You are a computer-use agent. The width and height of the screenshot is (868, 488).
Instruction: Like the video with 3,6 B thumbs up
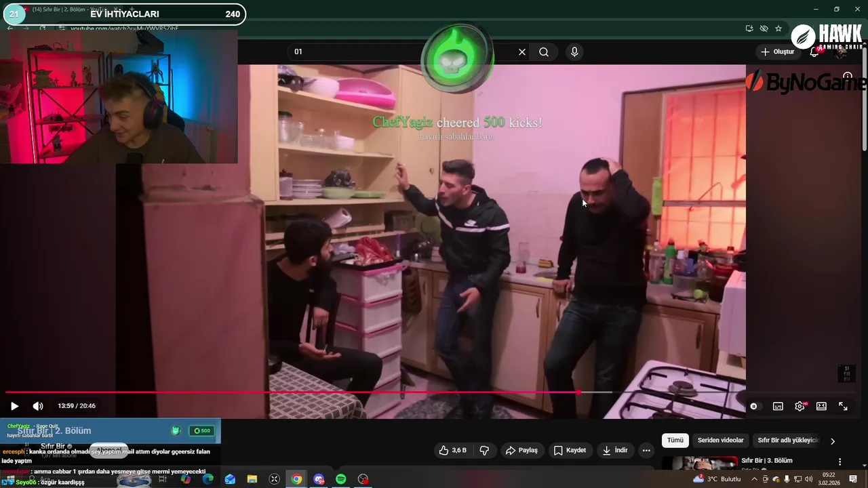coord(452,450)
